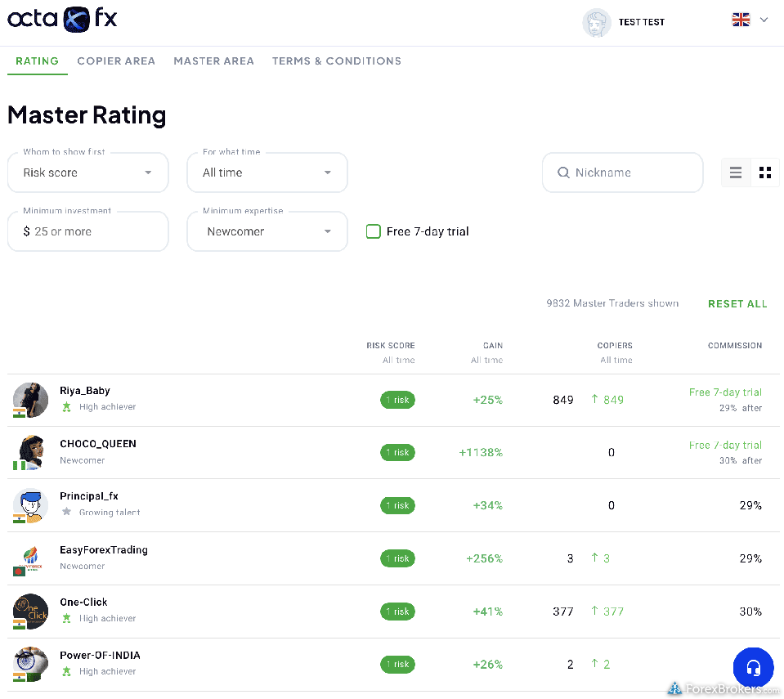Image resolution: width=784 pixels, height=699 pixels.
Task: Sort by COMMISSION column header
Action: pos(735,346)
